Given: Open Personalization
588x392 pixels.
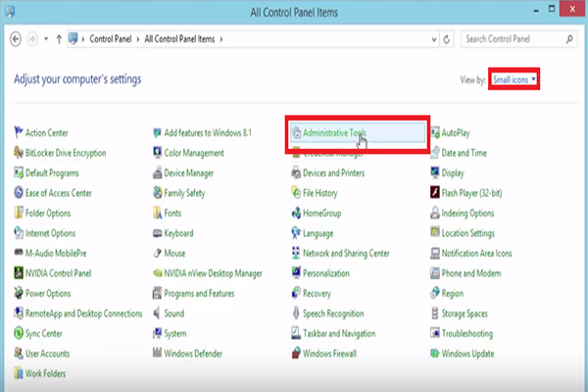Looking at the screenshot, I should pos(326,273).
